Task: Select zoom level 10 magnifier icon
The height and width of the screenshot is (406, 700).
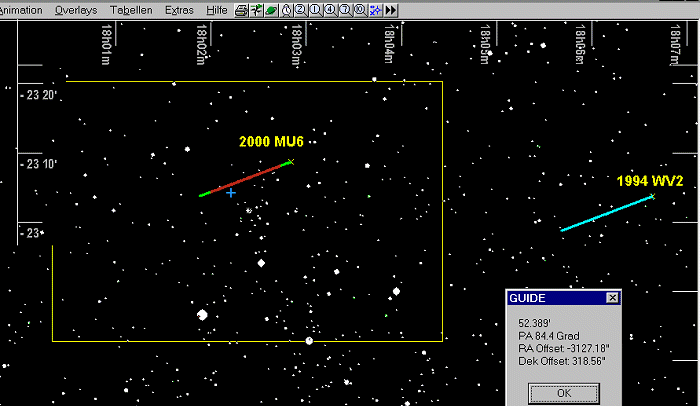Action: coord(359,9)
